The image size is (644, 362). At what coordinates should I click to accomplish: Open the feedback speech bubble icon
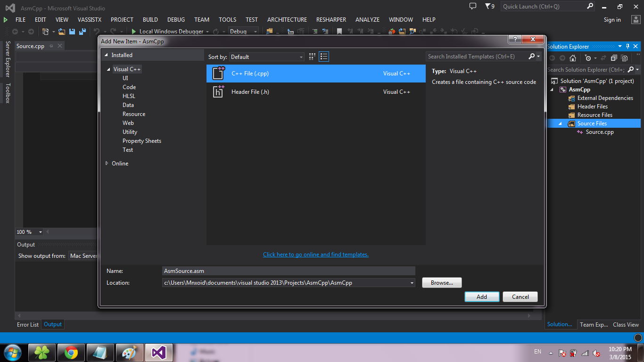tap(473, 6)
